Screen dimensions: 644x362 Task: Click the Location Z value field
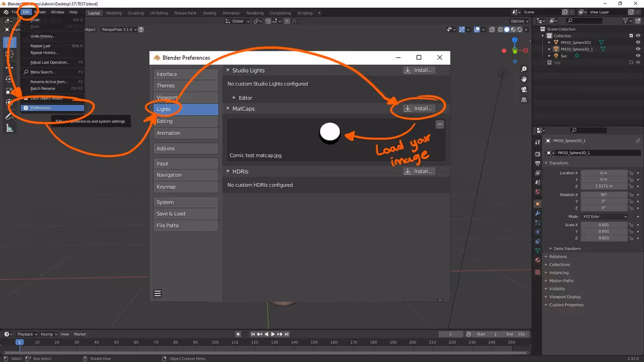click(604, 186)
